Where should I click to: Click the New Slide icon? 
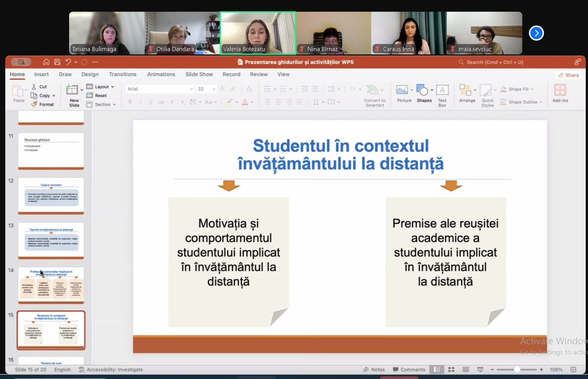[72, 90]
